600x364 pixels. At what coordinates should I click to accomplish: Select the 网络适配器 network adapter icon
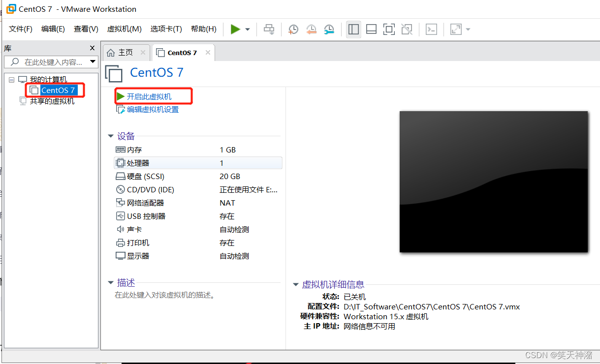point(121,203)
